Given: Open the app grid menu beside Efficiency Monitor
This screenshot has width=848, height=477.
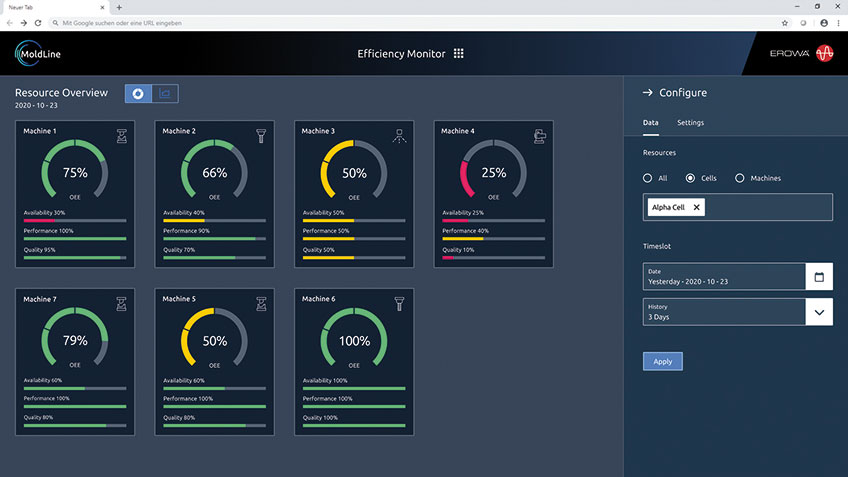Looking at the screenshot, I should click(x=459, y=54).
